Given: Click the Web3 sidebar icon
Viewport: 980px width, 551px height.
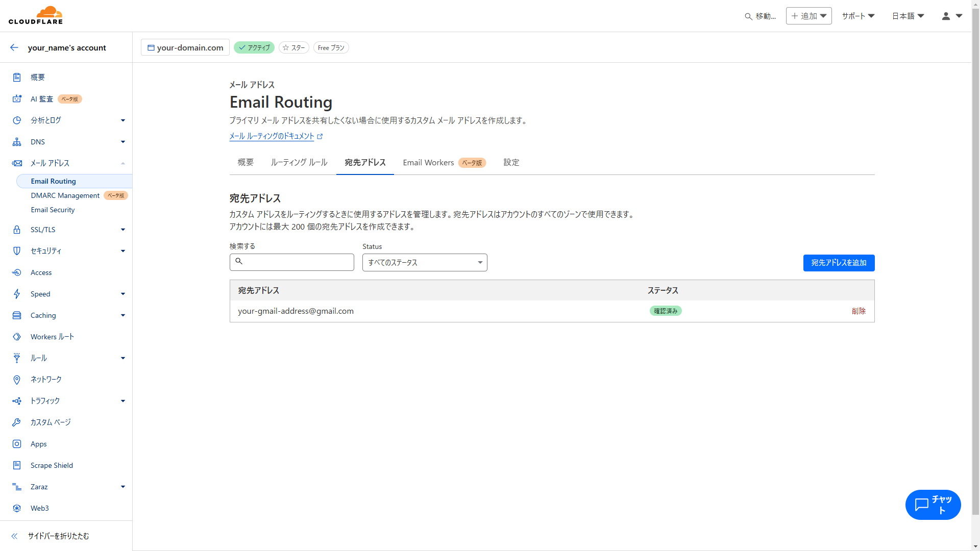Looking at the screenshot, I should pyautogui.click(x=17, y=508).
